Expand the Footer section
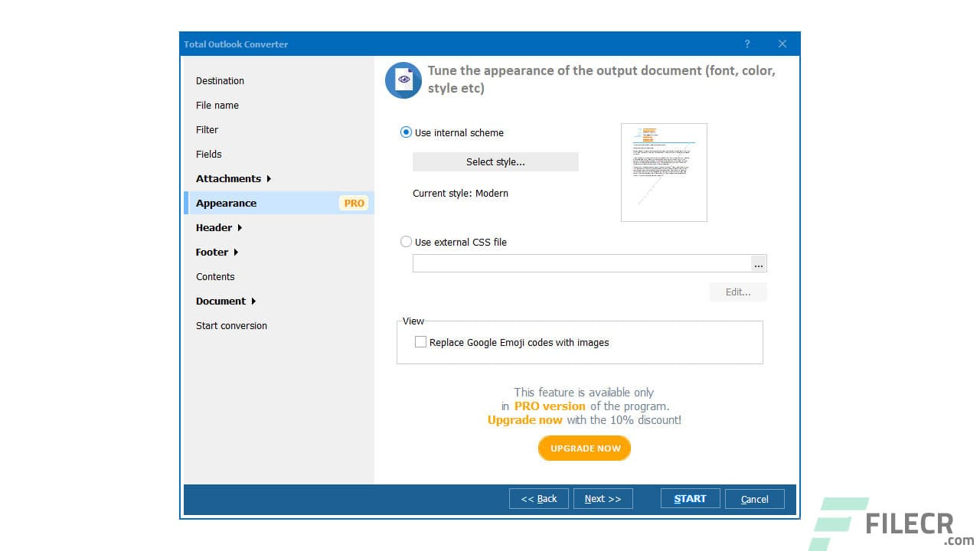 (212, 252)
